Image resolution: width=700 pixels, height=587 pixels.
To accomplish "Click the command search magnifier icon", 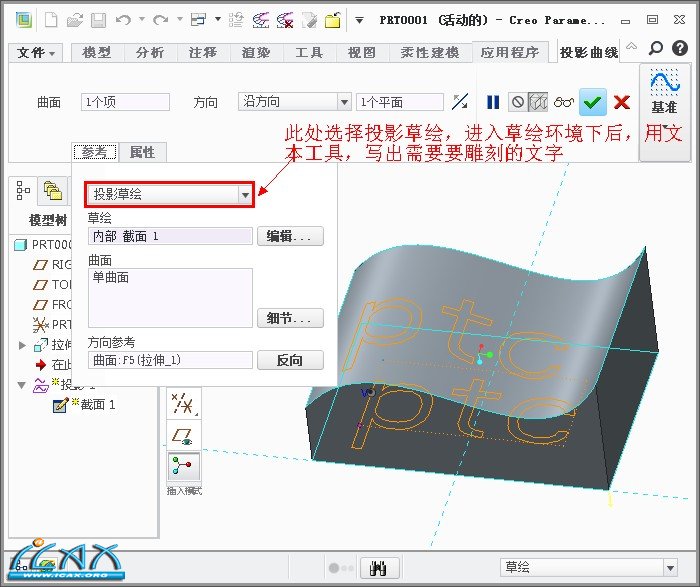I will [x=656, y=48].
